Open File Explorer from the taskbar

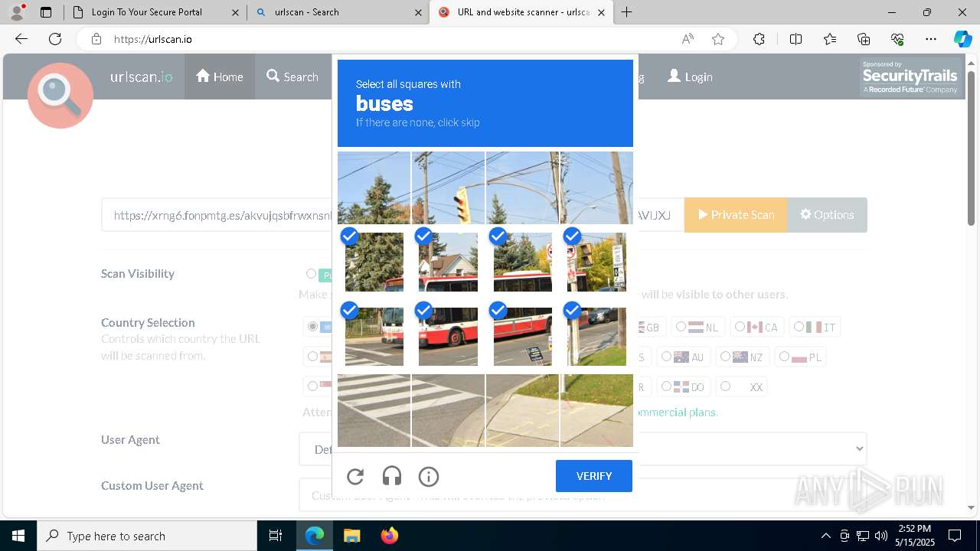coord(351,536)
